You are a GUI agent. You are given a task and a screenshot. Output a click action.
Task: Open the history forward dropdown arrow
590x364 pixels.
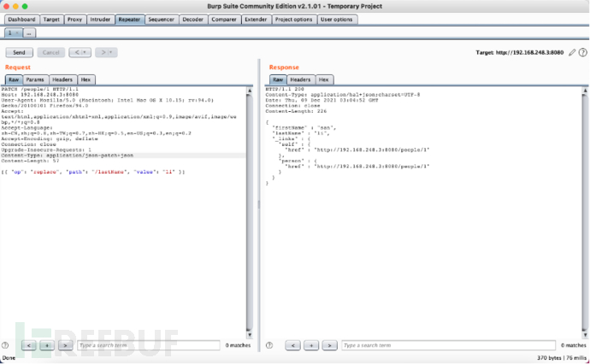tap(110, 53)
